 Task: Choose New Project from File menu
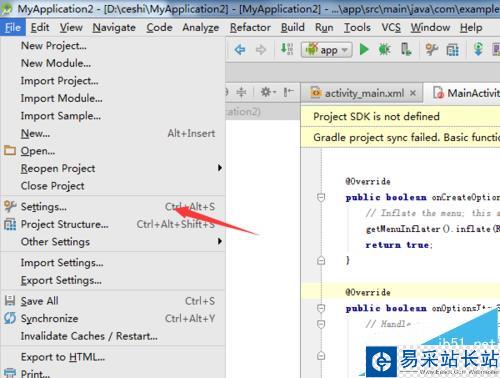pos(113,46)
